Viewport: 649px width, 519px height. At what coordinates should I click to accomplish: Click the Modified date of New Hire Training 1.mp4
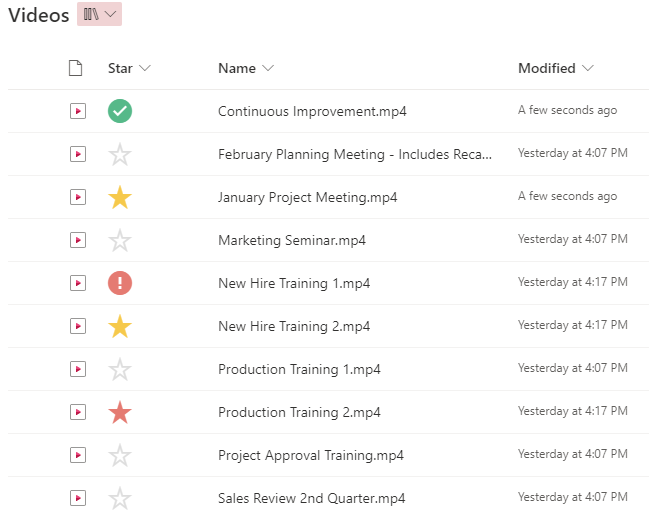[573, 282]
